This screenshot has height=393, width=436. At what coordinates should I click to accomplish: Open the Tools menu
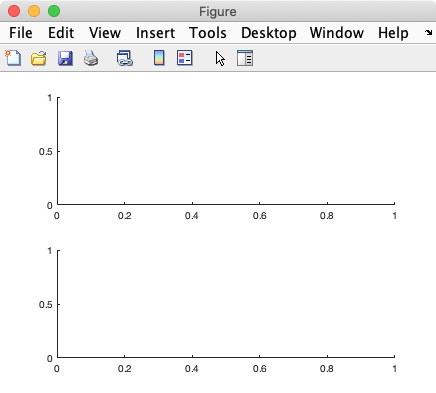208,33
